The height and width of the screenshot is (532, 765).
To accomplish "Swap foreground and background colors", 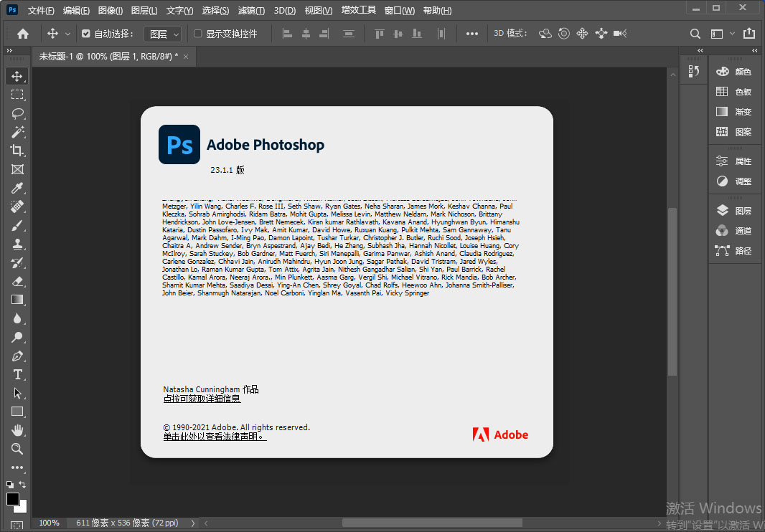I will pyautogui.click(x=22, y=484).
